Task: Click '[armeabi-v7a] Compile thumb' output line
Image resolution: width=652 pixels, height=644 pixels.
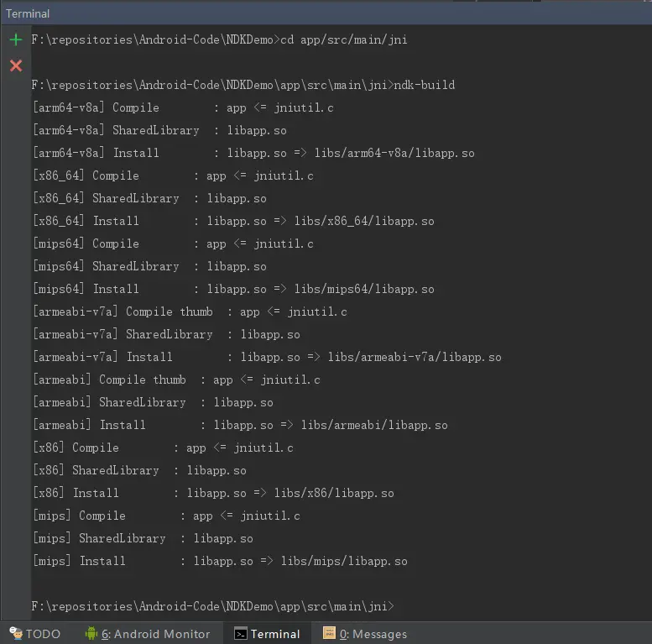Action: pyautogui.click(x=190, y=312)
